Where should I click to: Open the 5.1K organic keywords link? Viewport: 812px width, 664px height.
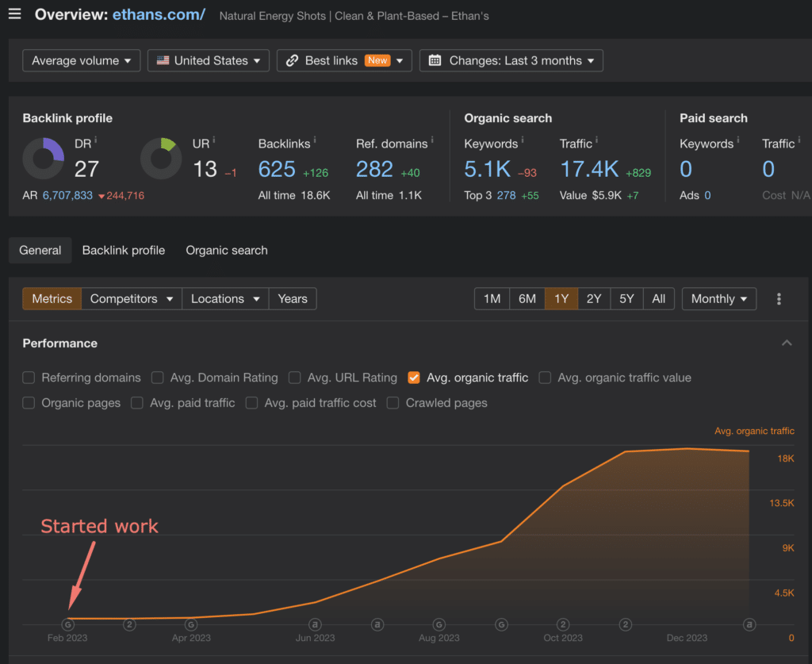tap(488, 169)
